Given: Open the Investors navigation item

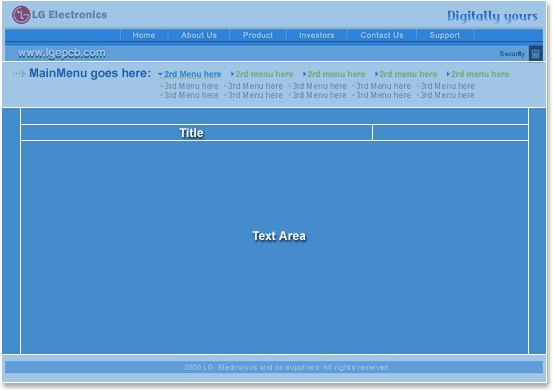Looking at the screenshot, I should 317,35.
